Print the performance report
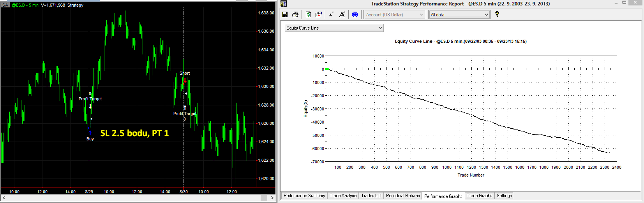The height and width of the screenshot is (203, 644). click(x=295, y=14)
